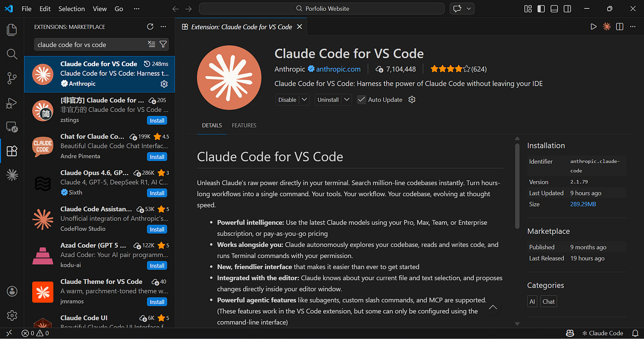The image size is (644, 339).
Task: Click scroll-to-top chevron in details pane
Action: tap(493, 308)
